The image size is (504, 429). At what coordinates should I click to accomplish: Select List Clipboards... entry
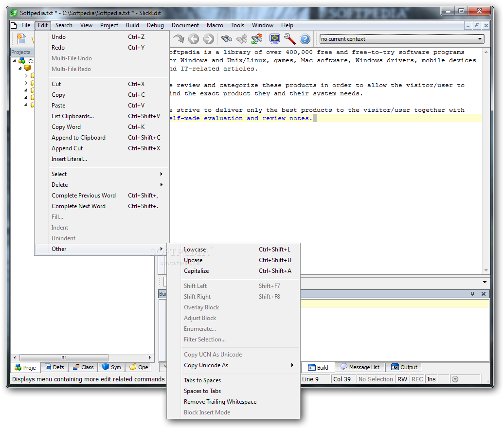click(x=102, y=116)
